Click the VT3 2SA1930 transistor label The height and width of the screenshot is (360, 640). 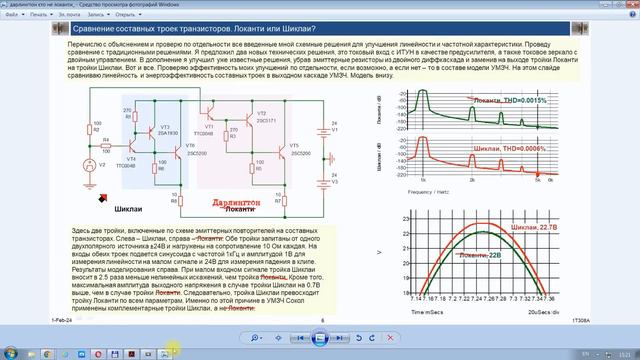[x=167, y=130]
